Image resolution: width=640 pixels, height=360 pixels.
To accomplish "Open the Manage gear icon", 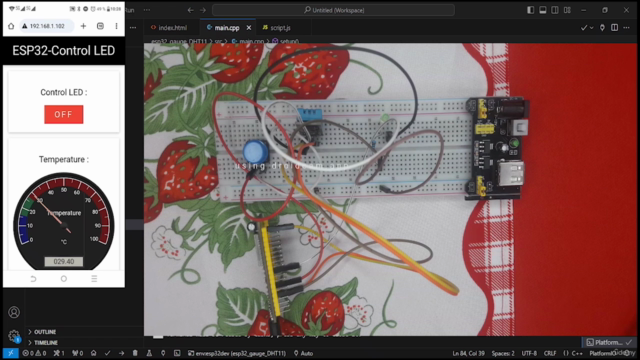I will [x=14, y=336].
